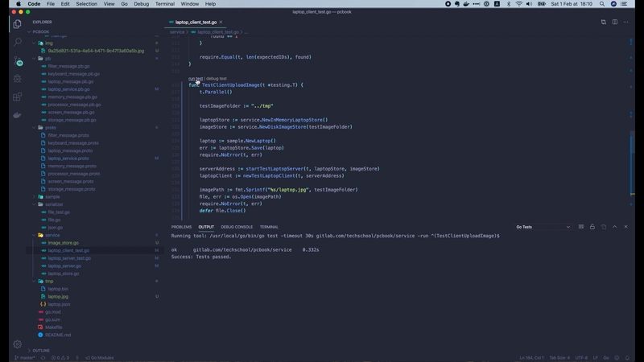
Task: Open the Search view in activity bar
Action: coord(17,42)
